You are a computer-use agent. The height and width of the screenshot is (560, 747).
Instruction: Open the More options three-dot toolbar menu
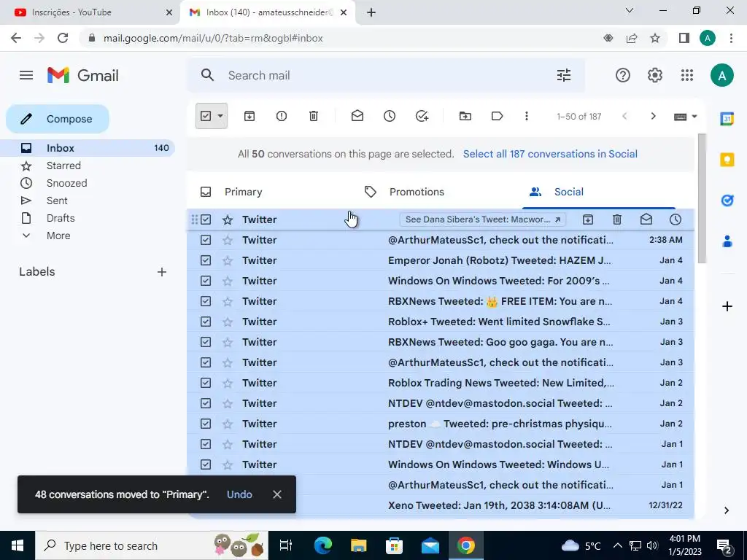coord(527,116)
